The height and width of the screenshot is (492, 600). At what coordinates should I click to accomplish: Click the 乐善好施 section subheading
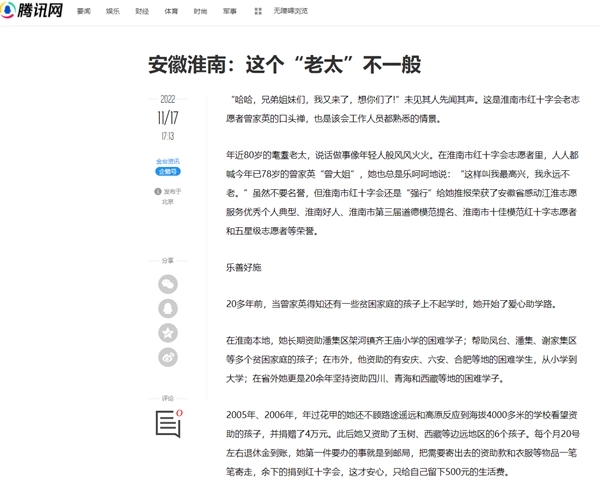pos(243,268)
